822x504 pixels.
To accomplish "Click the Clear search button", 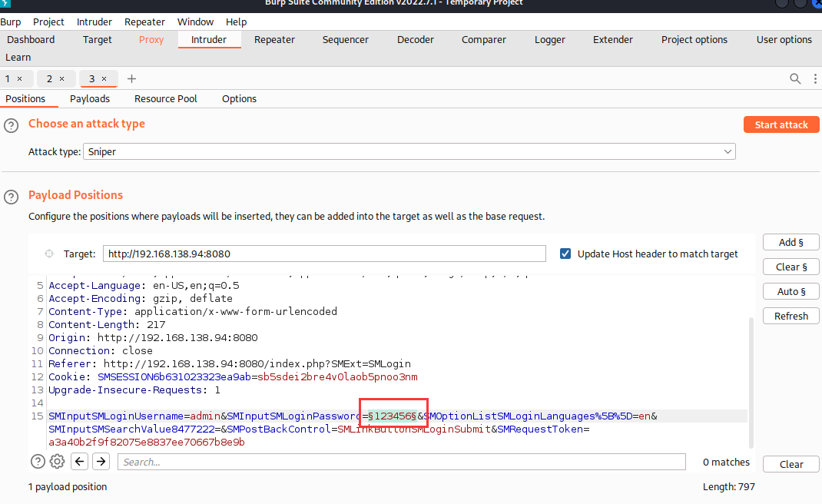I will 791,465.
